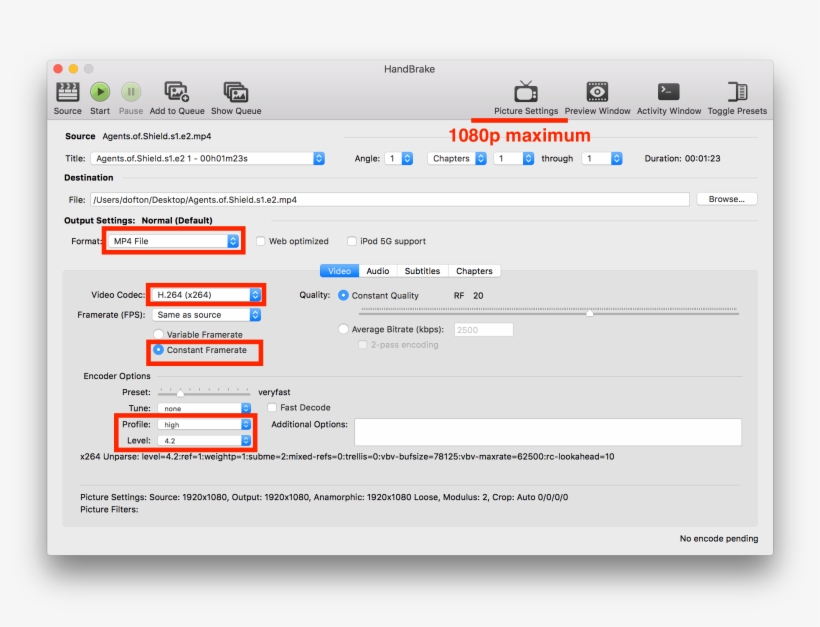Check the Fast Decode option
Screen dimensions: 820x627
tap(272, 408)
